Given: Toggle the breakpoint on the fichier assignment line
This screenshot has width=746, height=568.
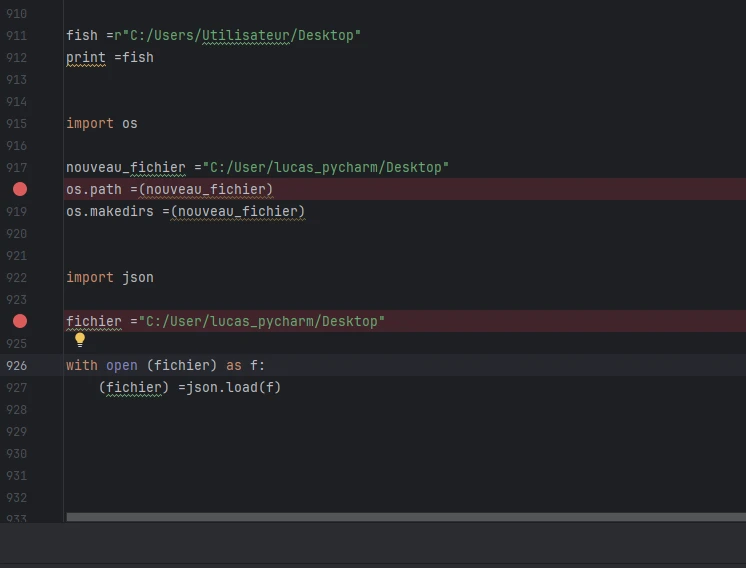Looking at the screenshot, I should (20, 321).
